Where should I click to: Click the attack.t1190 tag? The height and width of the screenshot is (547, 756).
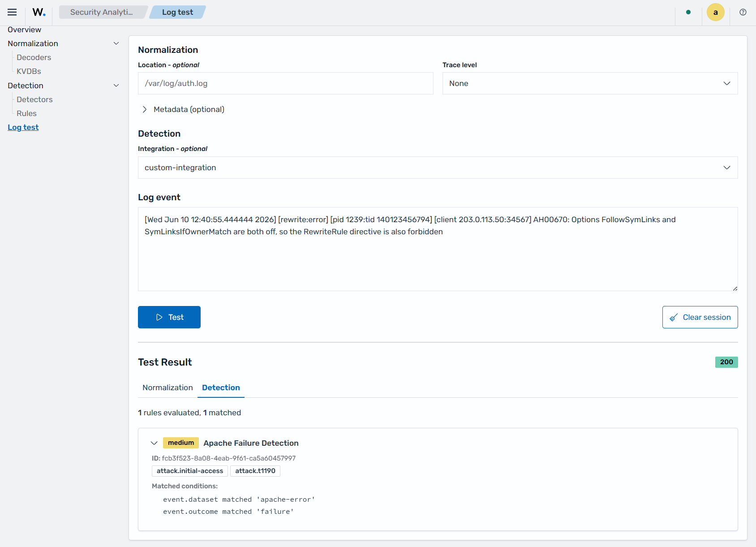255,471
